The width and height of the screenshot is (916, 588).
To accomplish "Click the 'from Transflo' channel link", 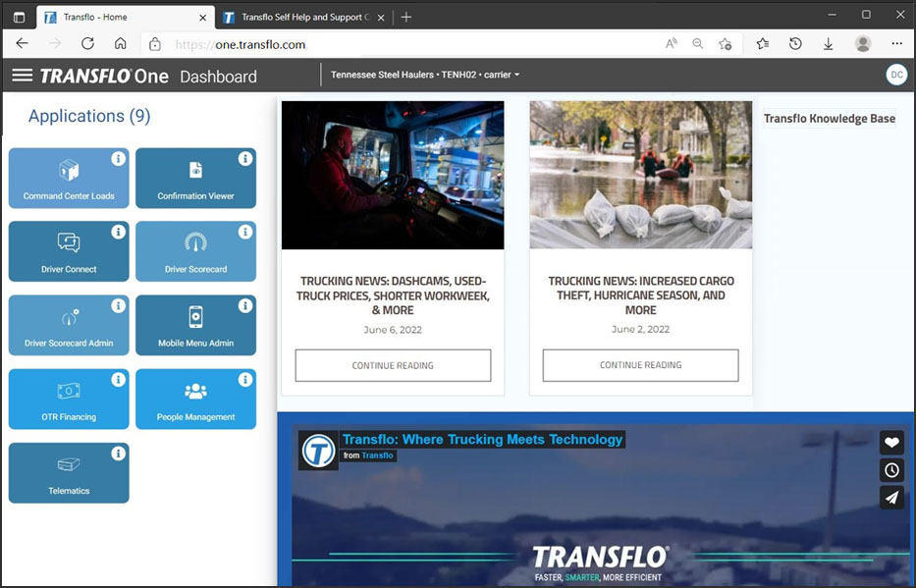I will tap(368, 455).
